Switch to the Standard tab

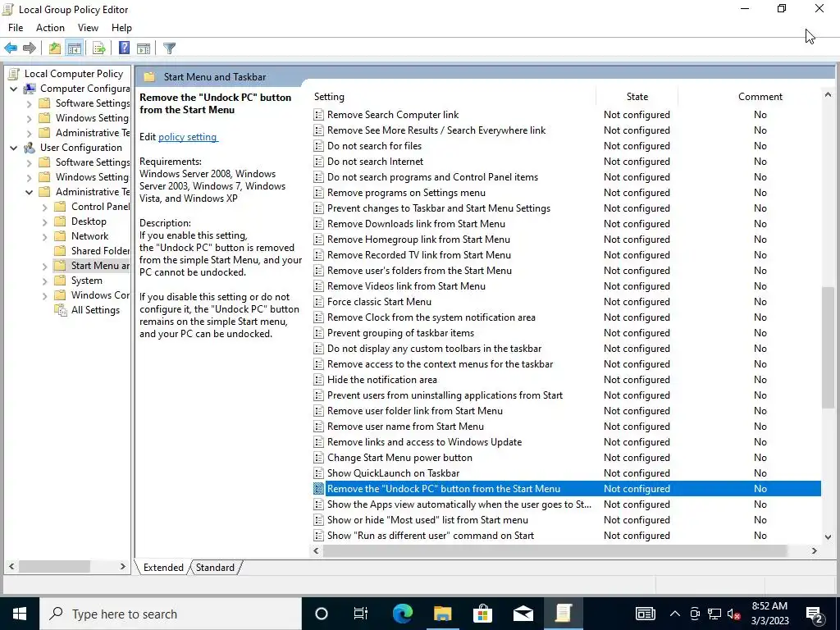(216, 568)
